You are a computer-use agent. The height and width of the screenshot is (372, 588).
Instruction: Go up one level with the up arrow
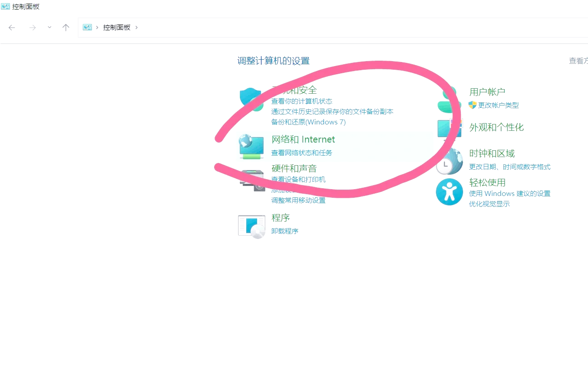pos(66,28)
